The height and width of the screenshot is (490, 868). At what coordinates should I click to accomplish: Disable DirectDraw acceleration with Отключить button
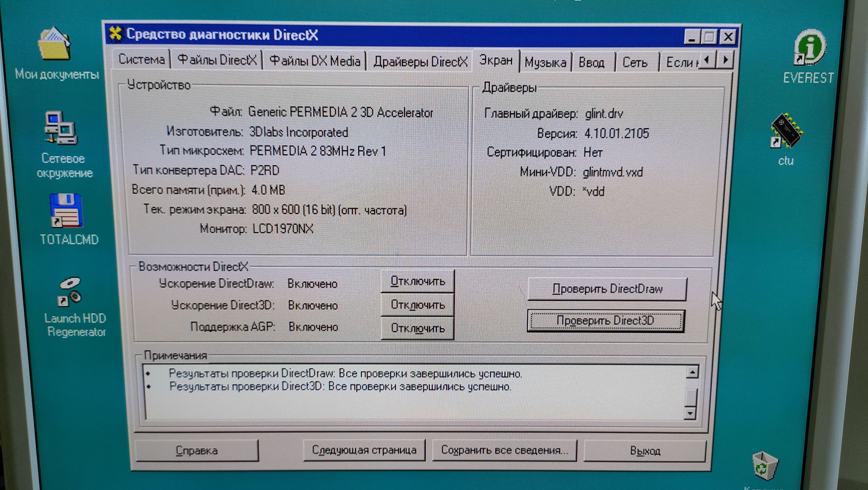click(x=417, y=281)
